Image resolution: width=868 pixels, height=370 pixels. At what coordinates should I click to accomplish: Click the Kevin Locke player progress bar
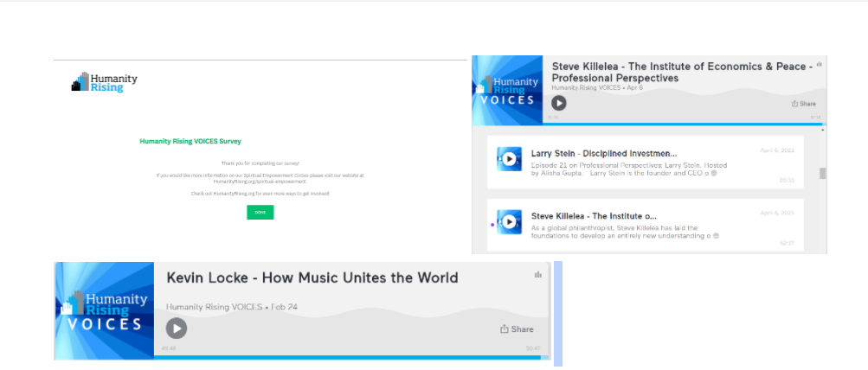click(x=352, y=357)
